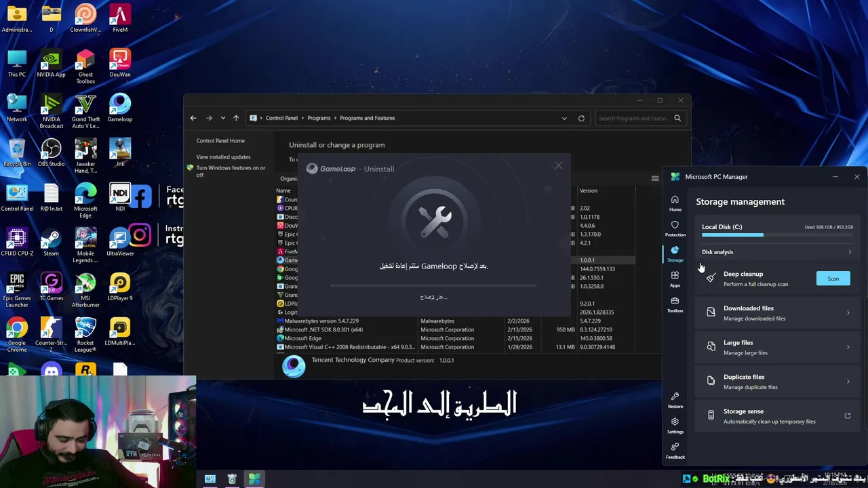Click ClownfishVoice desktop icon
The image size is (868, 488).
tap(85, 18)
